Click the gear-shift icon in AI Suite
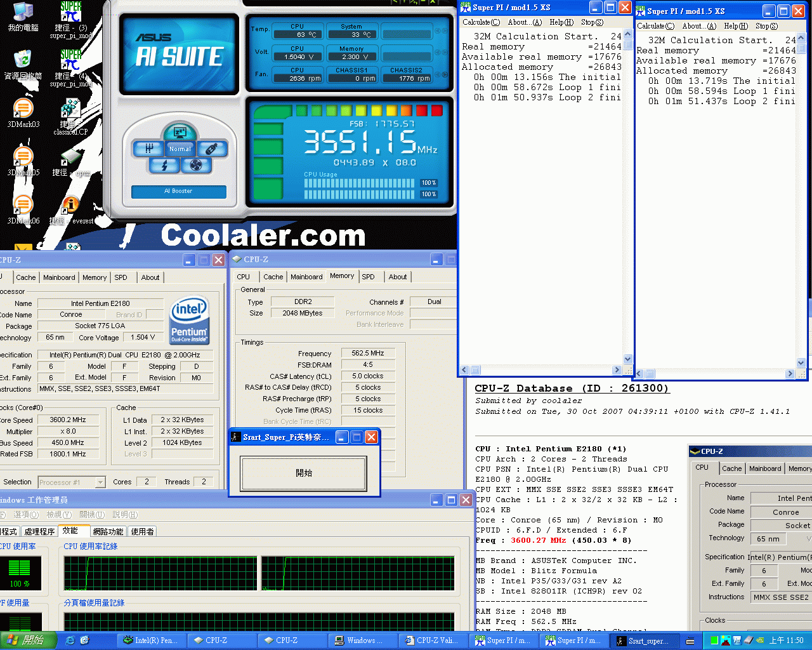Screen dimensions: 812x650 [149, 149]
